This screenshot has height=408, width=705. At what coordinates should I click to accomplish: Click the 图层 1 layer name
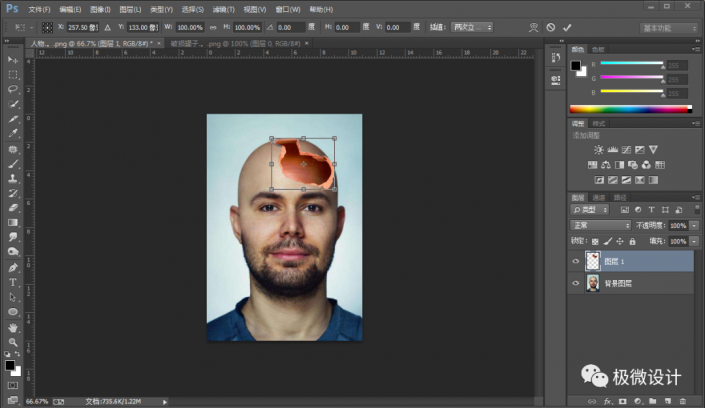click(614, 262)
